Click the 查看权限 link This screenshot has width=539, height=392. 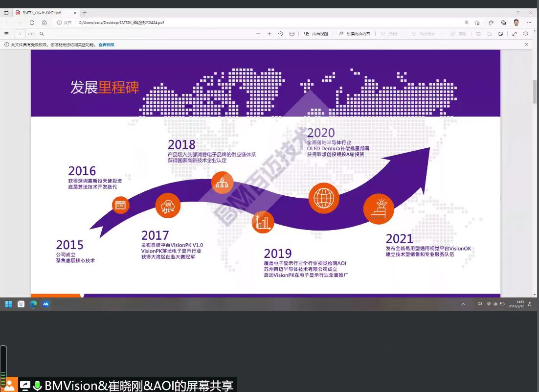pyautogui.click(x=106, y=45)
